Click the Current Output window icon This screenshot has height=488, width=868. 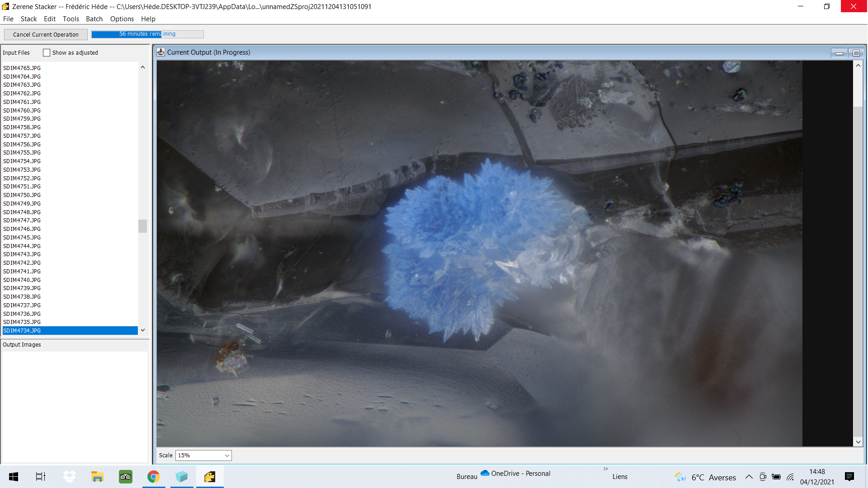[x=160, y=52]
